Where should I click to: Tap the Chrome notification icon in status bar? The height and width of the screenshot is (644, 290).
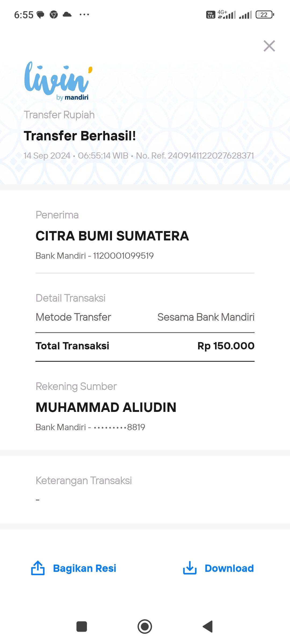54,14
